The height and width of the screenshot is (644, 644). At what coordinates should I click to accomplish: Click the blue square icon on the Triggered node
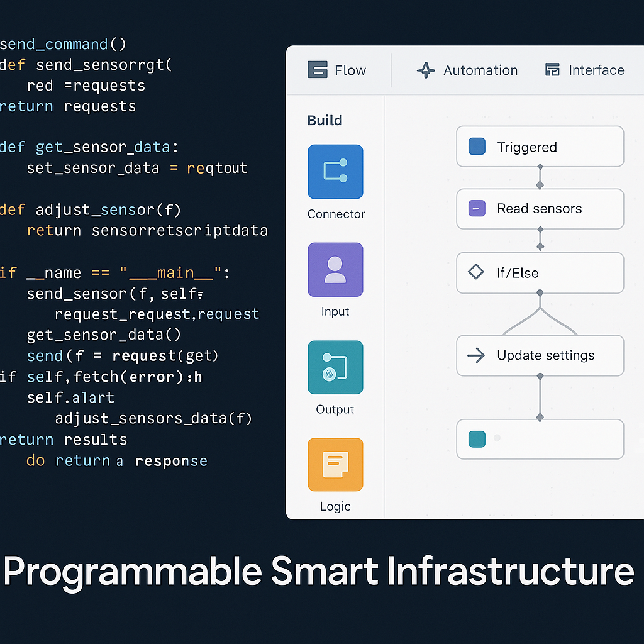coord(477,146)
